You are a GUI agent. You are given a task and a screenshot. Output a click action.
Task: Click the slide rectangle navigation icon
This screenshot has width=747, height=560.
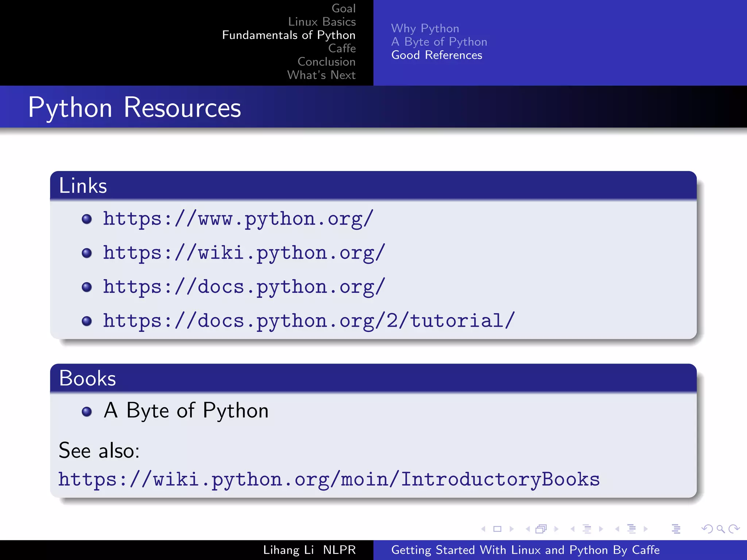(x=497, y=529)
